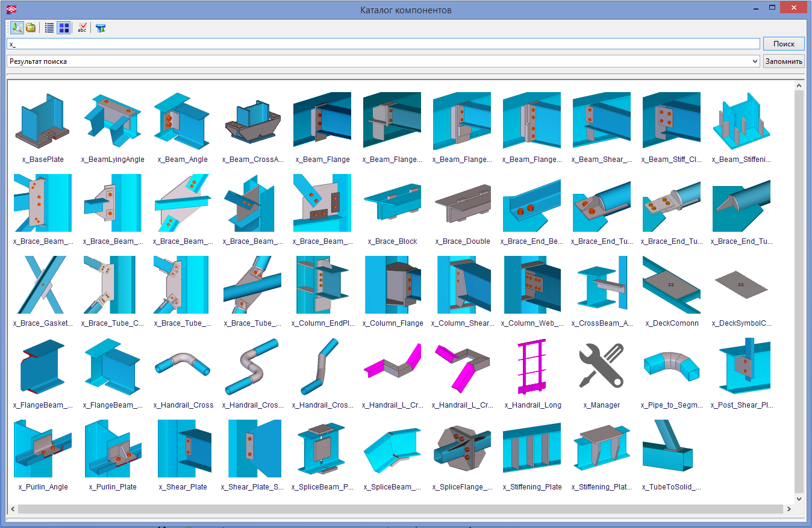Image resolution: width=812 pixels, height=528 pixels.
Task: Click into the search text field
Action: point(383,44)
